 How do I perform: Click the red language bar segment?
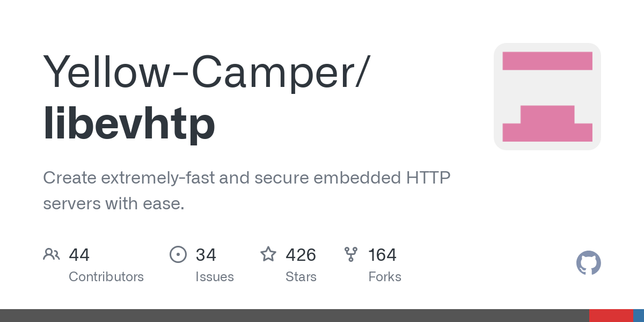tap(611, 316)
